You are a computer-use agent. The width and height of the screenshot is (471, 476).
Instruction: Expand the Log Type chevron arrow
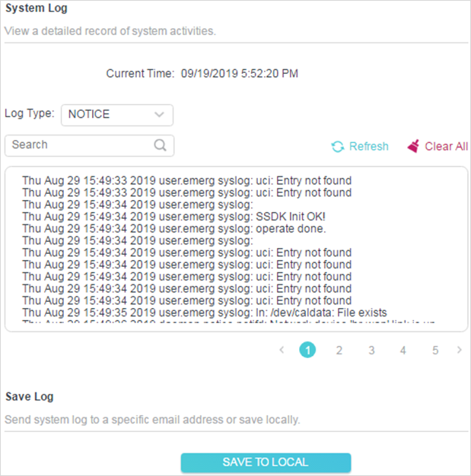pos(159,115)
